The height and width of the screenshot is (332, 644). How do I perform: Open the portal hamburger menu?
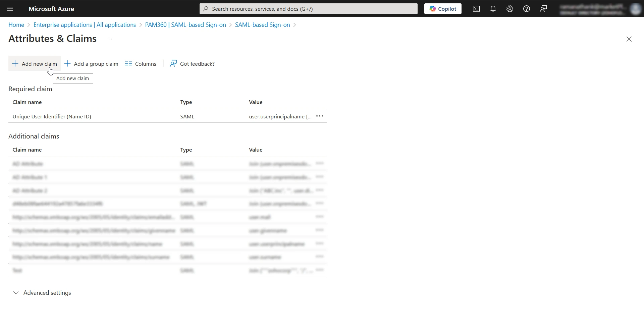tap(10, 9)
